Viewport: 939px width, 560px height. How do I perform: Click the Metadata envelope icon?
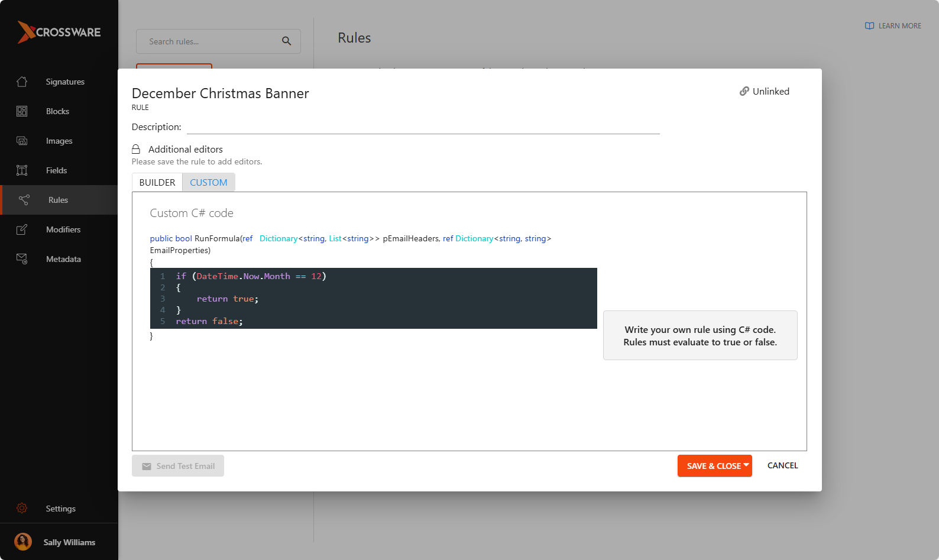22,259
